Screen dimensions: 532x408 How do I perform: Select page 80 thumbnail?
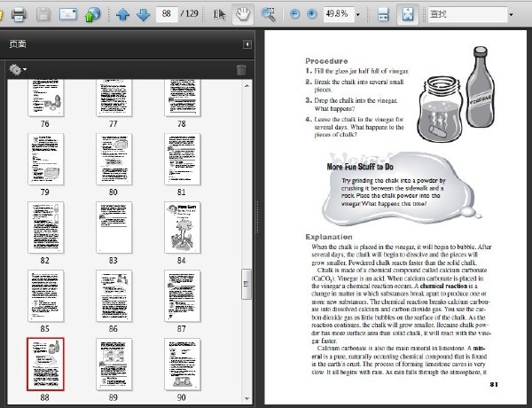[x=114, y=159]
